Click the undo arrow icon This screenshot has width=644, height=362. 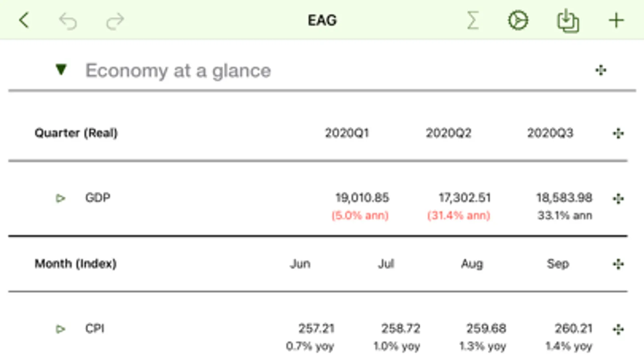click(x=68, y=21)
